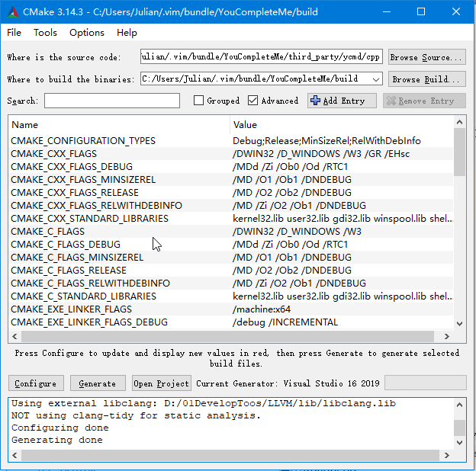Click the CMake logo icon in title bar

pyautogui.click(x=13, y=12)
